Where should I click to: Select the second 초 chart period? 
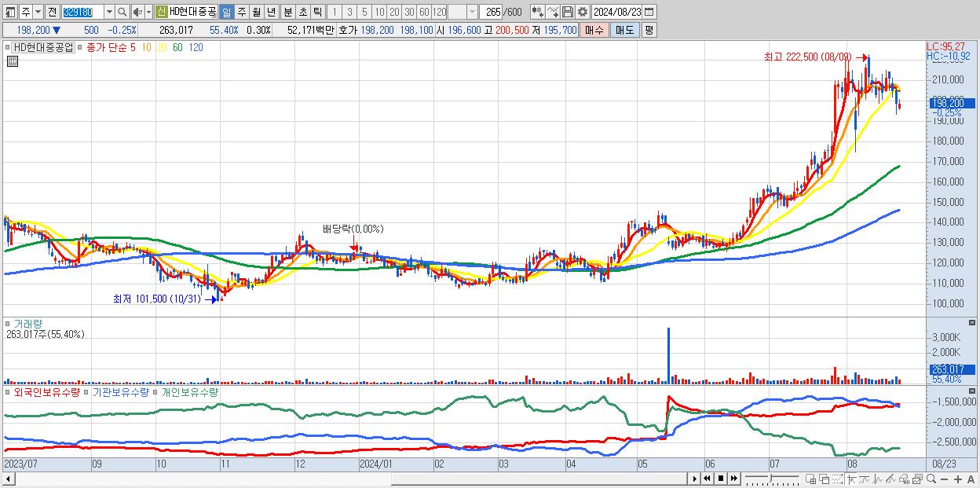point(303,12)
